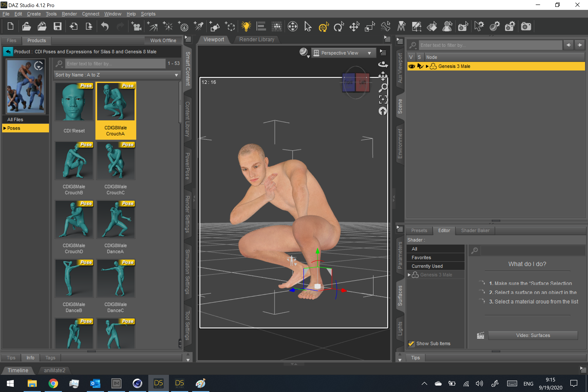588x392 pixels.
Task: Click the Undo arrow icon
Action: pyautogui.click(x=105, y=26)
